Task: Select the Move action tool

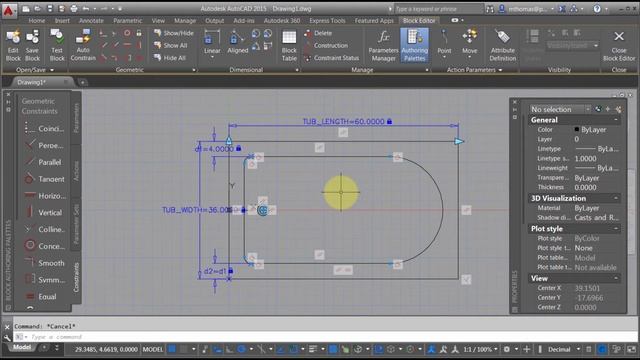Action: coord(469,43)
